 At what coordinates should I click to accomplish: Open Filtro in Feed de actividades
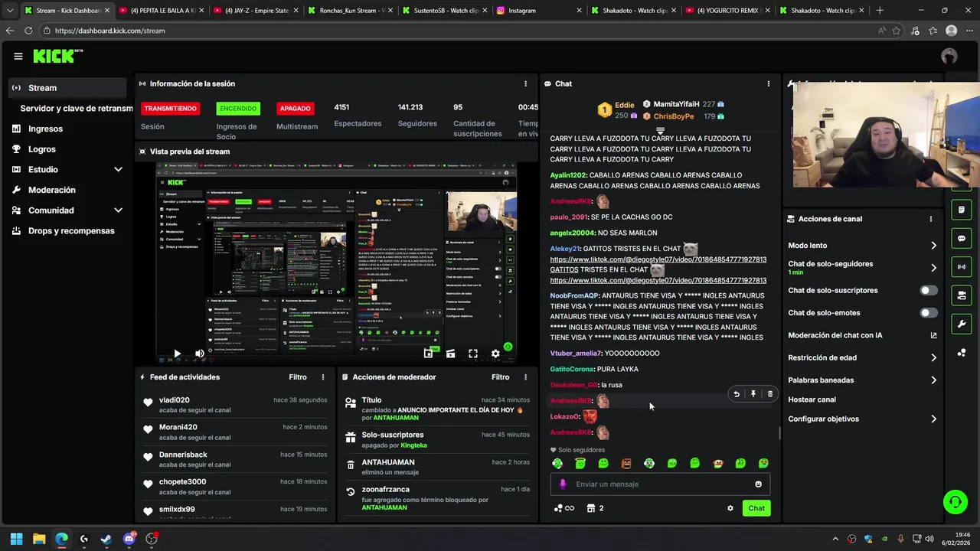298,377
